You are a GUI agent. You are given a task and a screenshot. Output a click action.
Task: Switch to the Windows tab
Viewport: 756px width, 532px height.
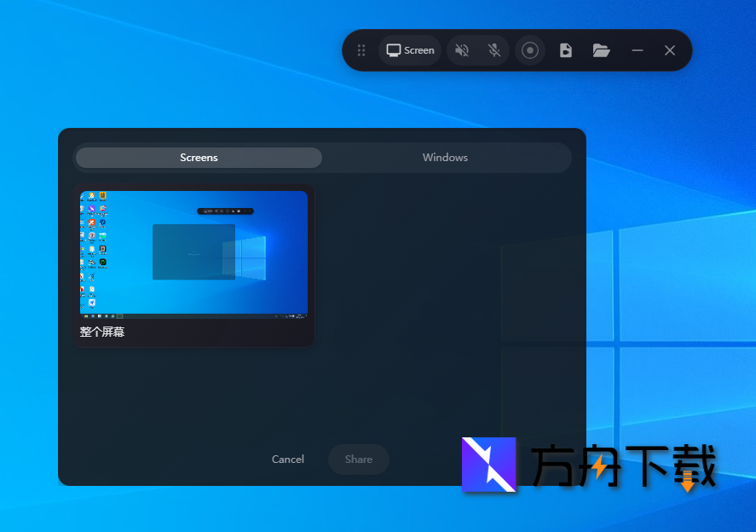coord(444,157)
